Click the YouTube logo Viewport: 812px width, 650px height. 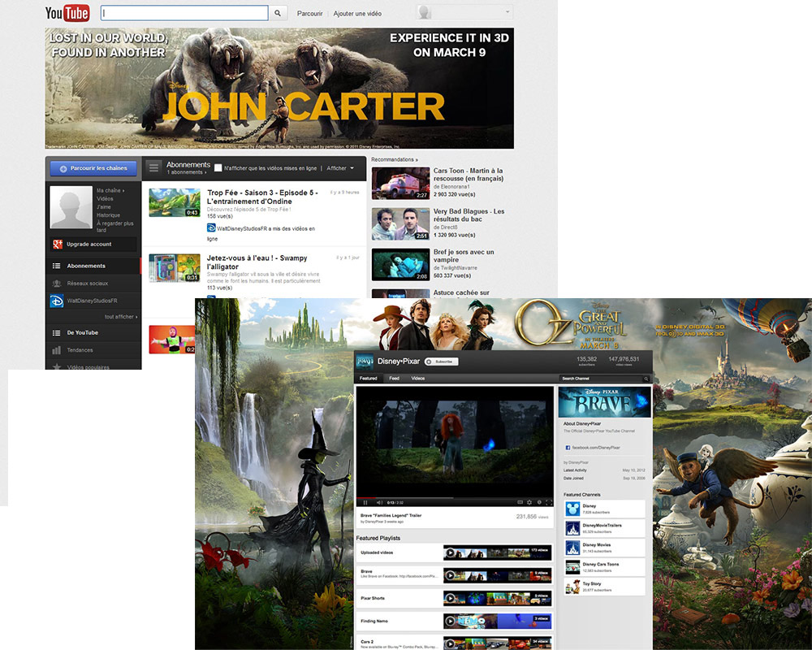(67, 13)
